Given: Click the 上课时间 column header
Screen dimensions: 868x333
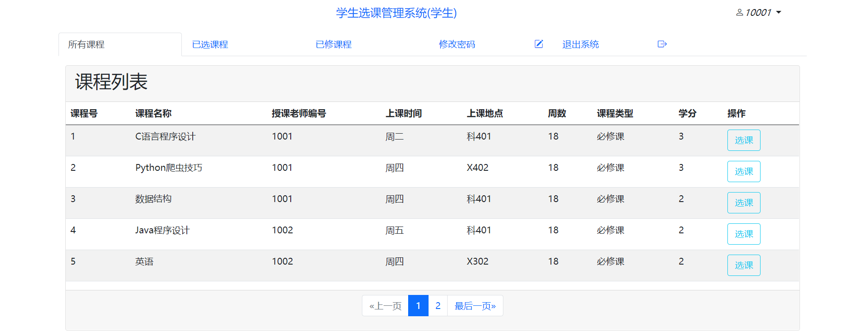Looking at the screenshot, I should tap(404, 113).
